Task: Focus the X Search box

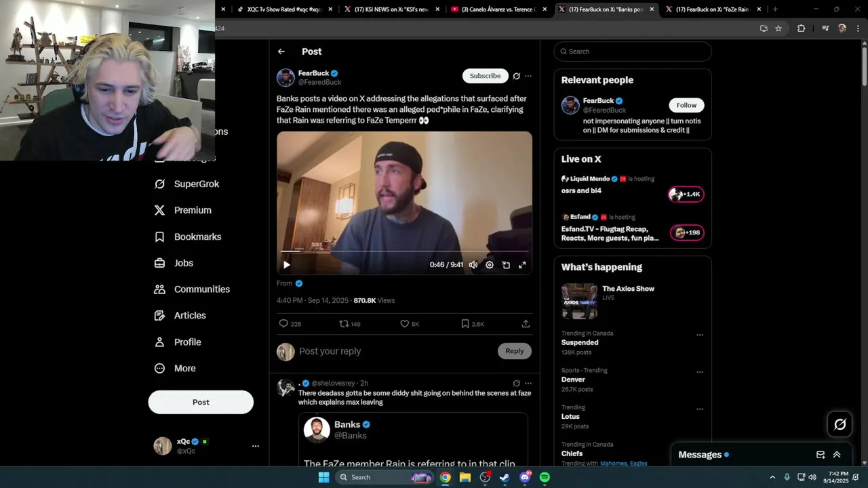Action: point(633,52)
